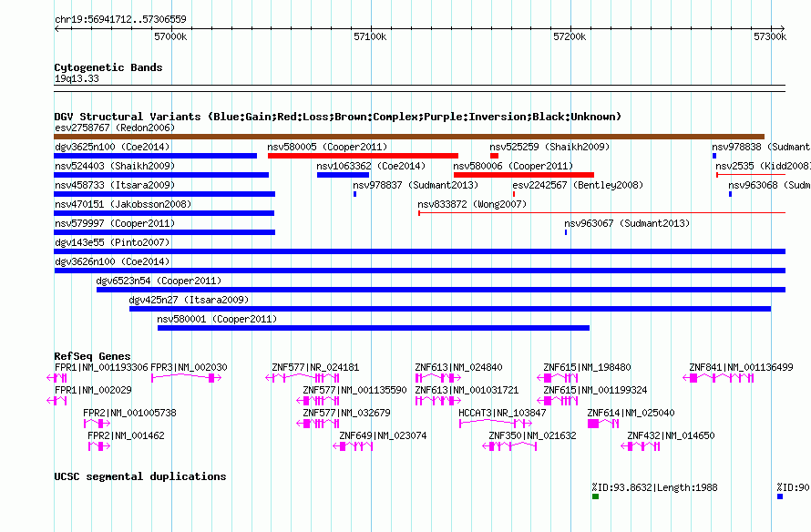Viewport: 811px width, 532px height.
Task: Click the dgv425n27 (Itsara2009) blue bar
Action: (x=450, y=309)
